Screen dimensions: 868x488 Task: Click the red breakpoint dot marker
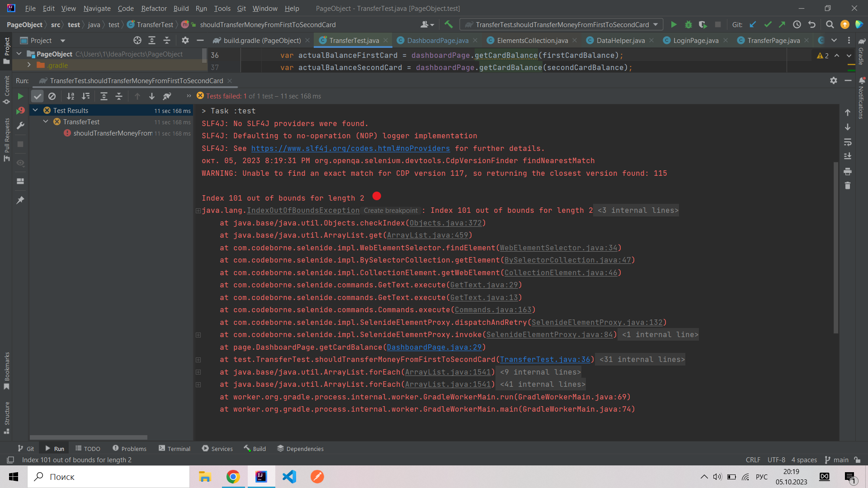[377, 196]
